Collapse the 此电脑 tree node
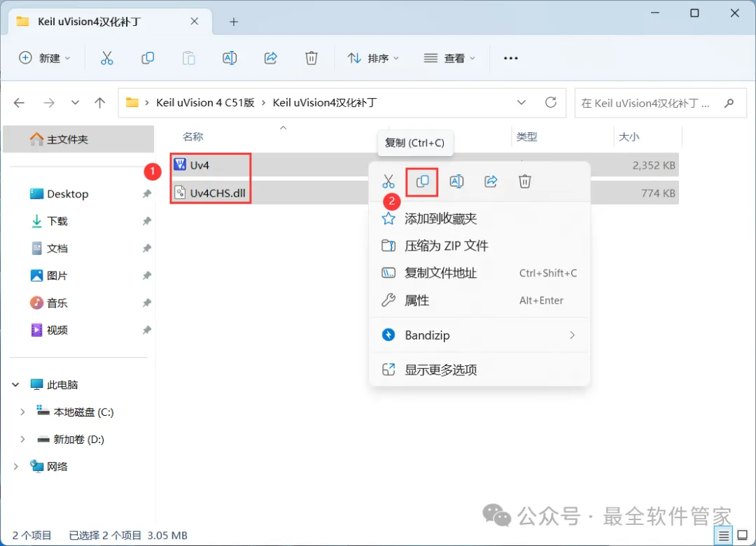This screenshot has width=756, height=546. (16, 384)
